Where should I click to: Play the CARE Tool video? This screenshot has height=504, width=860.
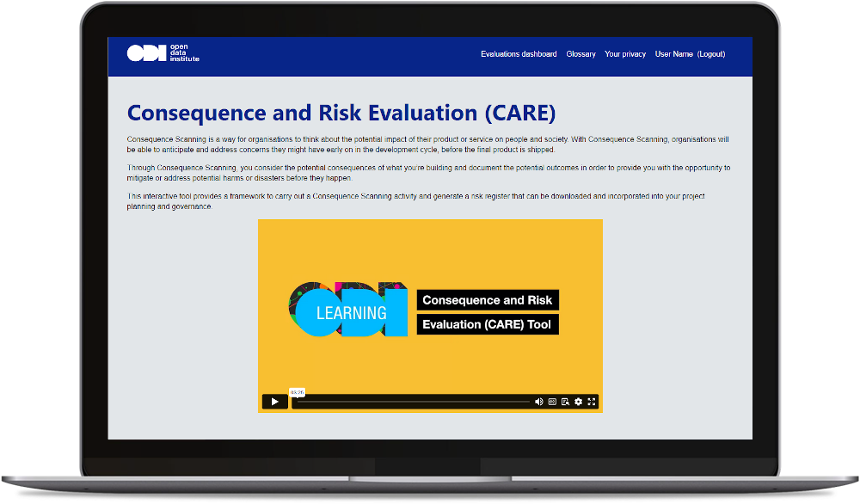pos(275,402)
